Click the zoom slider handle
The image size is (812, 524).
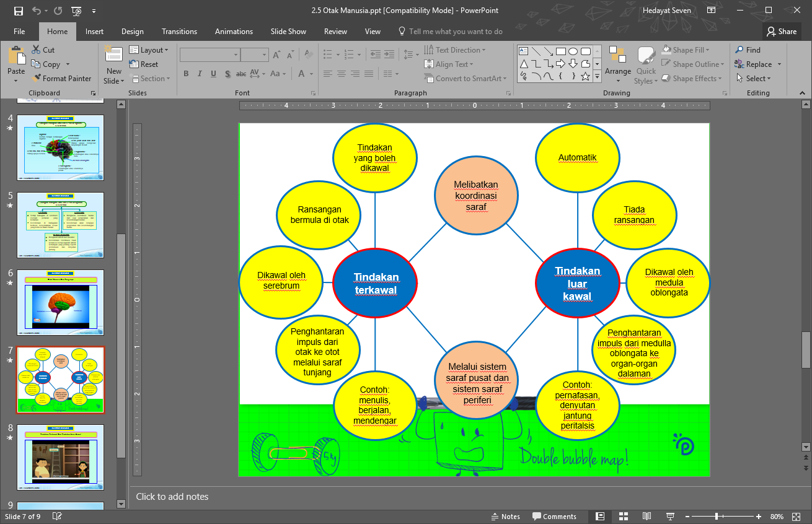pyautogui.click(x=717, y=517)
